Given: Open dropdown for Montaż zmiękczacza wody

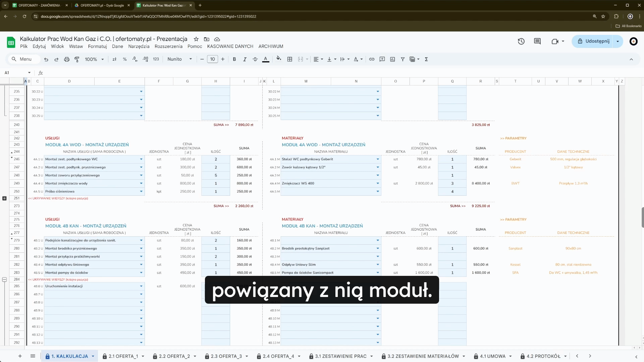Looking at the screenshot, I should coord(141,183).
